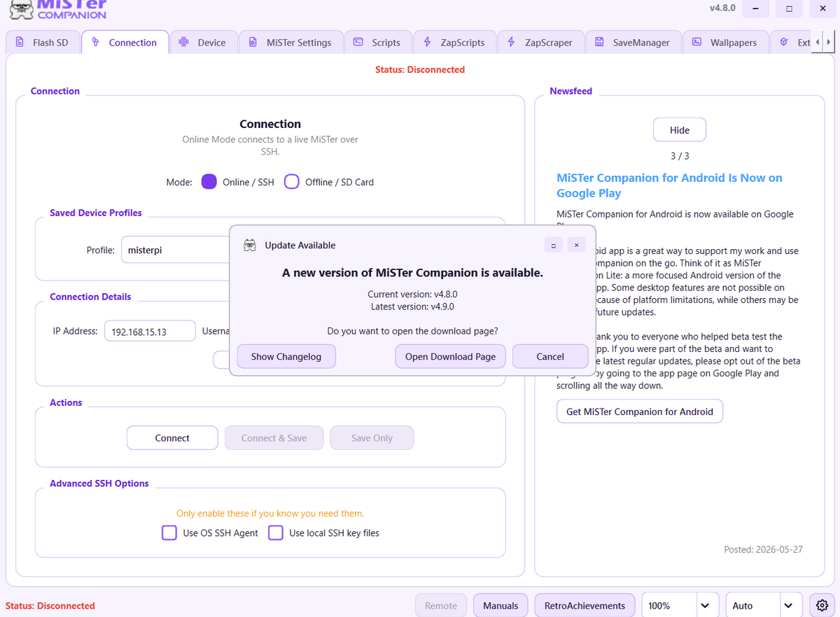Click the Wallpapers picture icon

(696, 42)
